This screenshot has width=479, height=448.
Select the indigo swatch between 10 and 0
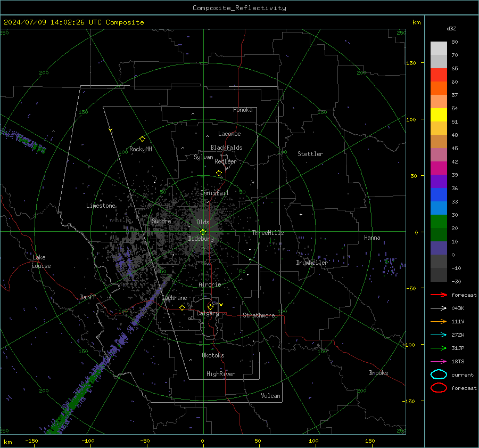pyautogui.click(x=439, y=248)
